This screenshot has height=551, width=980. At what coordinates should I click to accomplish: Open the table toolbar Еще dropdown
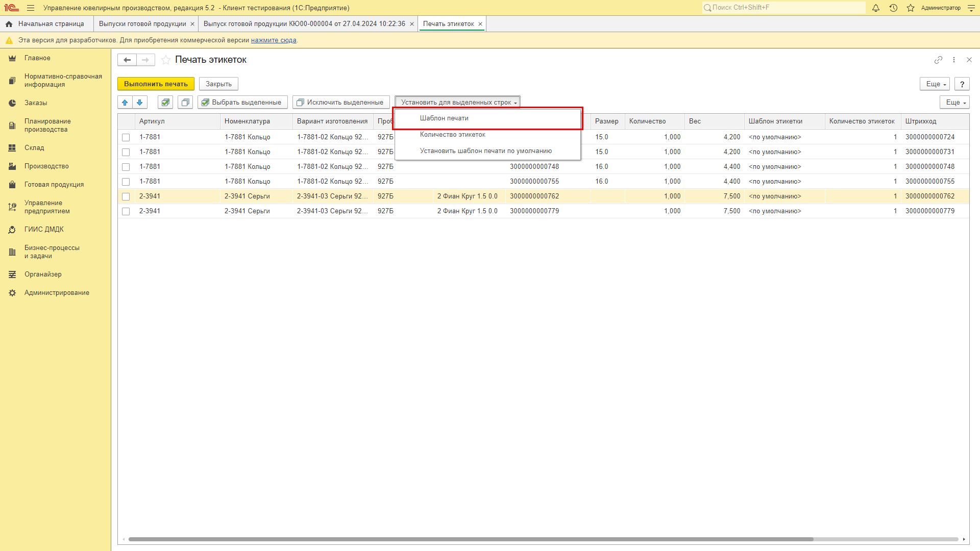tap(954, 103)
